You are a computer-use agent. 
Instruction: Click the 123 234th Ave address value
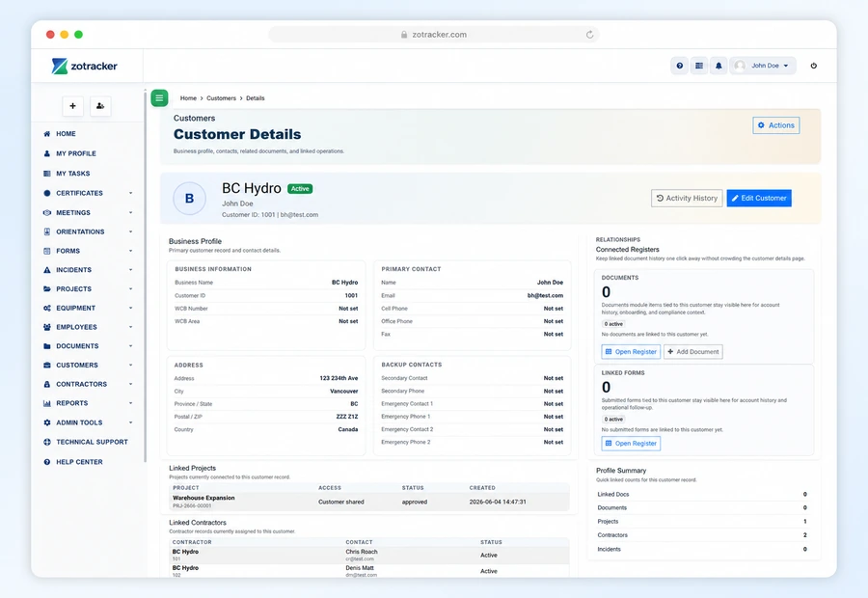click(x=339, y=378)
